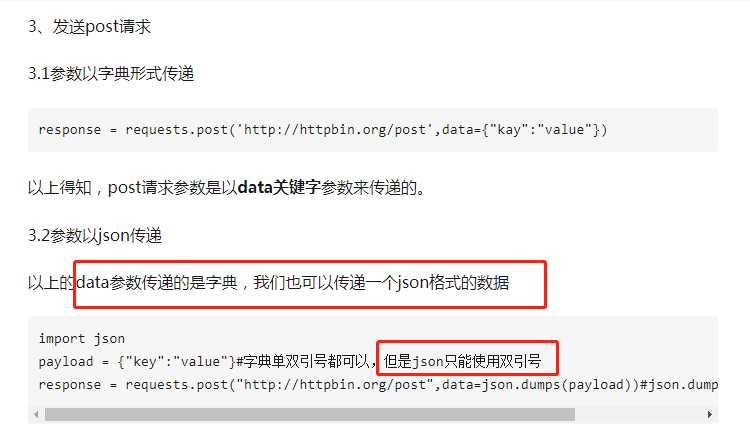Image resolution: width=750 pixels, height=440 pixels.
Task: Click the double-quoted httpbin URL in the second code block
Action: [x=335, y=385]
